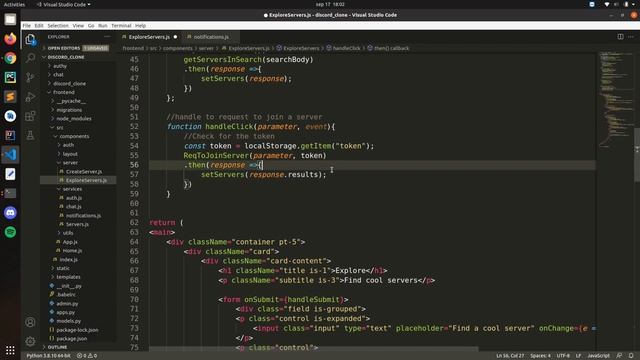Viewport: 640px width, 360px height.
Task: Open the Extensions view
Action: click(x=31, y=116)
